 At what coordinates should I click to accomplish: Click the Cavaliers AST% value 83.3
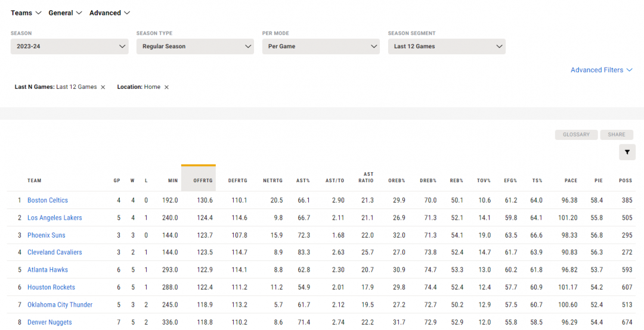click(x=304, y=252)
